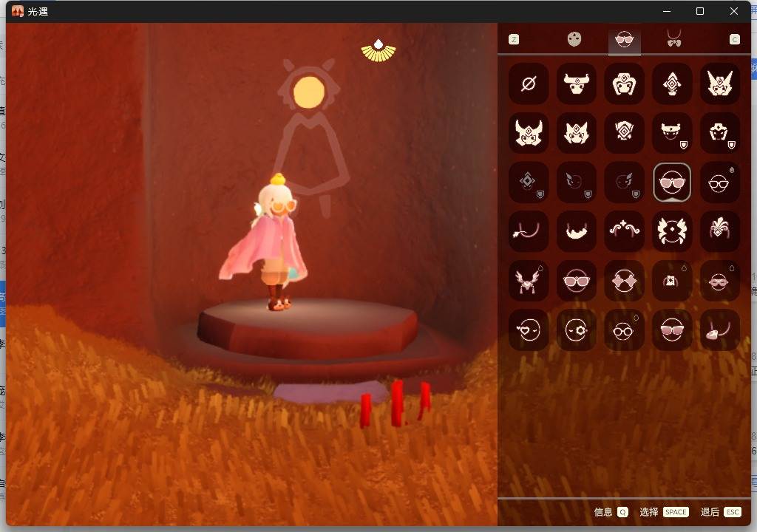This screenshot has height=532, width=757.
Task: Equip the bull-horned mask
Action: 577,83
